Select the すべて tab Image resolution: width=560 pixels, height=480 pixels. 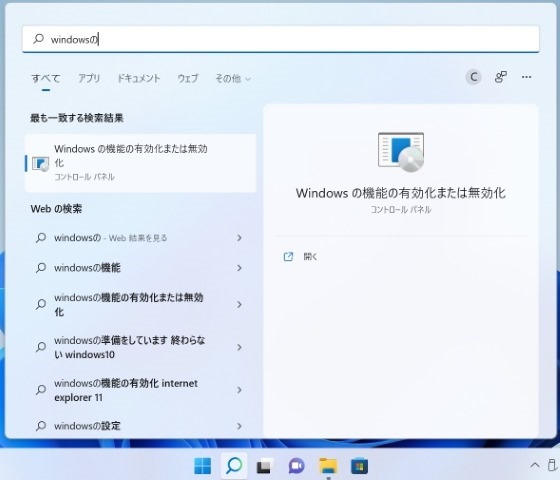[46, 78]
